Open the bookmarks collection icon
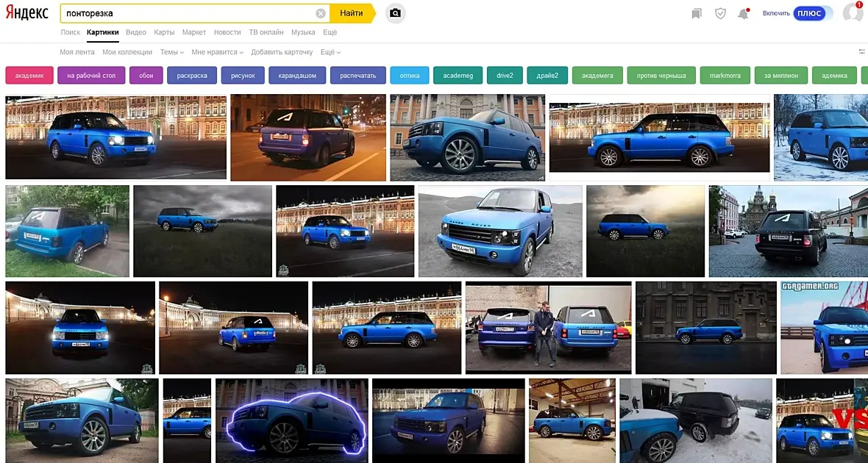868x463 pixels. coord(697,13)
